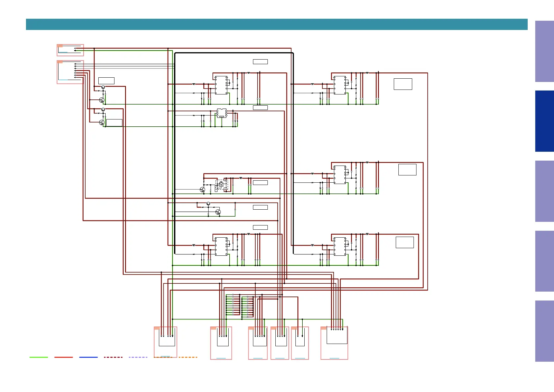Follow the blue link in top-left two-pin connector
Image resolution: width=554 pixels, height=392 pixels.
pyautogui.click(x=63, y=52)
